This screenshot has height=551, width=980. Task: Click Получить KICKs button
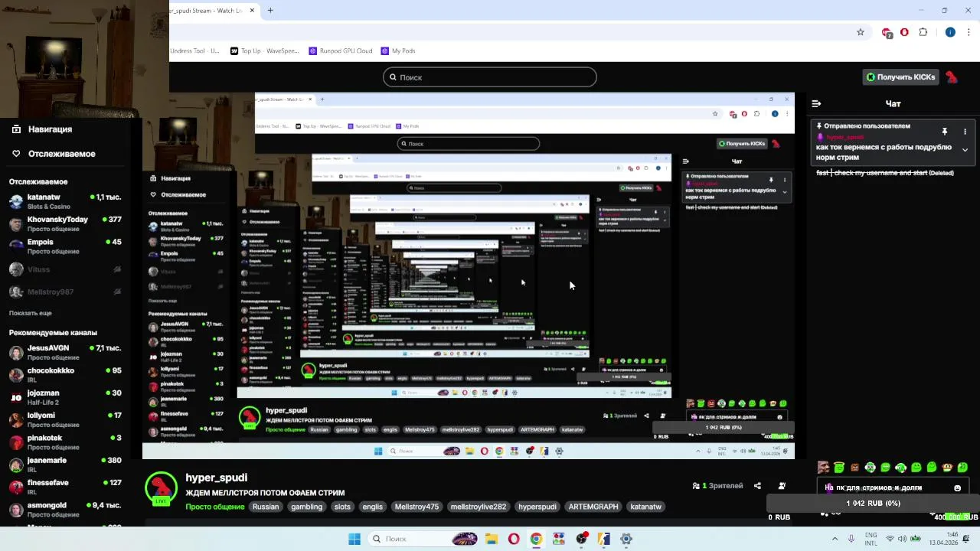(900, 77)
